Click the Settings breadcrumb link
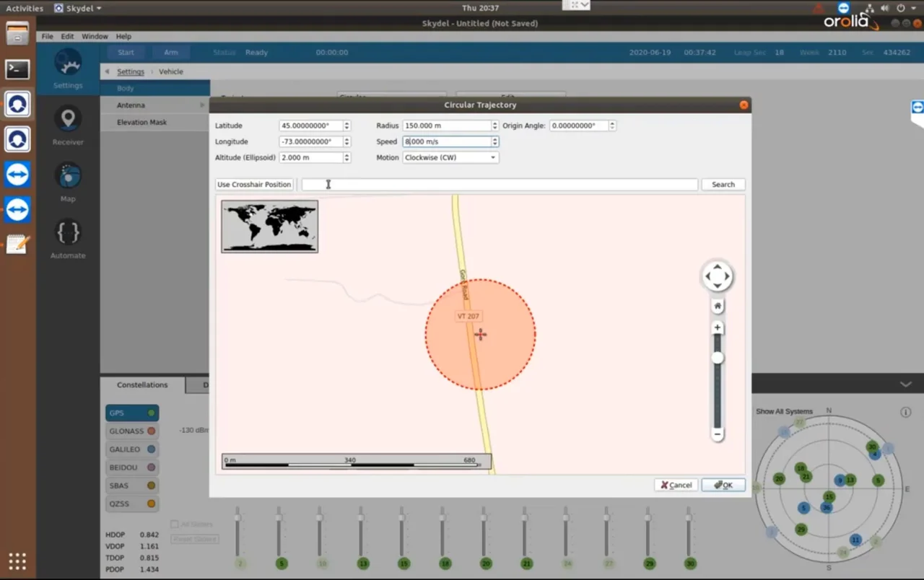 point(131,71)
